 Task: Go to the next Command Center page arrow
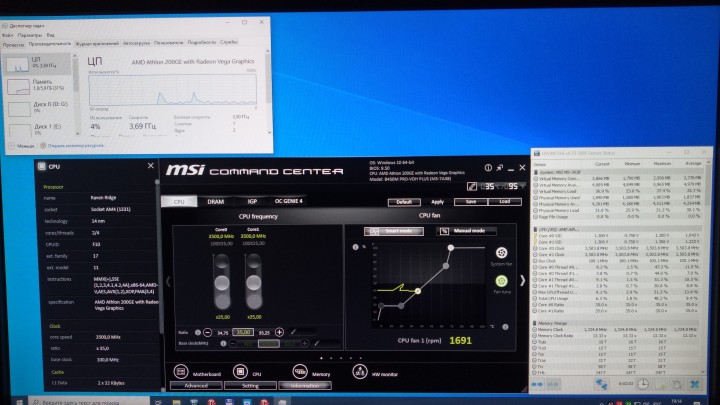point(523,281)
